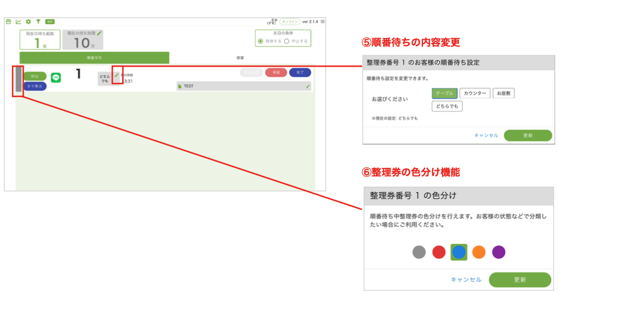Select the 中止する radio button

click(x=287, y=41)
